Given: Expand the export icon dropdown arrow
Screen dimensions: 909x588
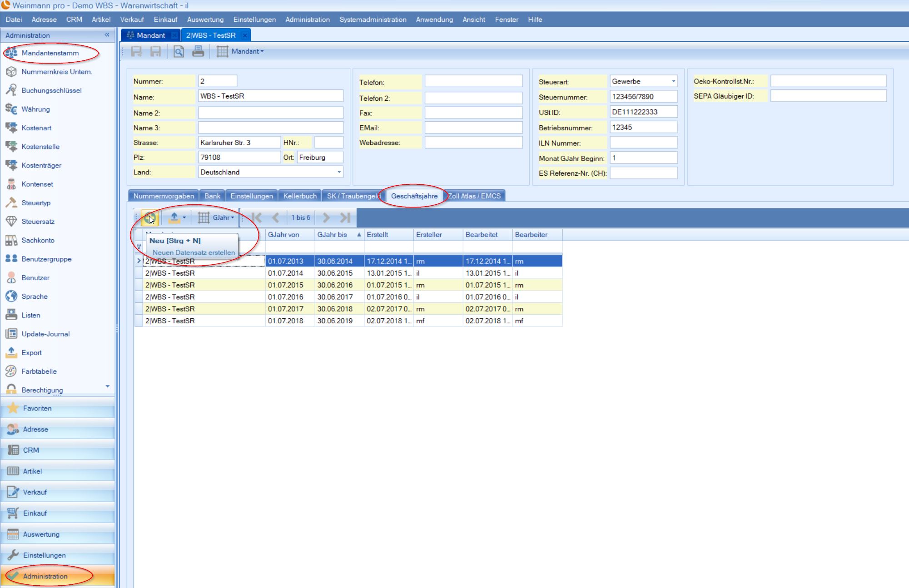Looking at the screenshot, I should coord(184,218).
